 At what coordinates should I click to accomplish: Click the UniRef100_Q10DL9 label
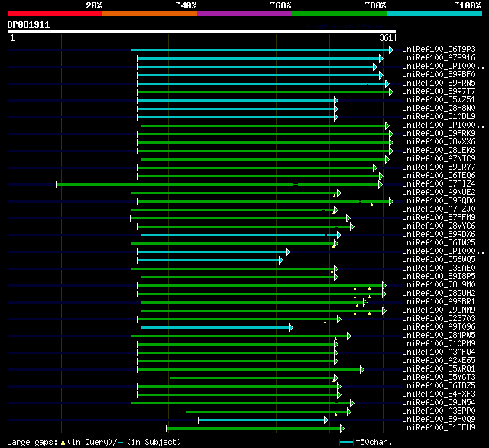coord(439,117)
